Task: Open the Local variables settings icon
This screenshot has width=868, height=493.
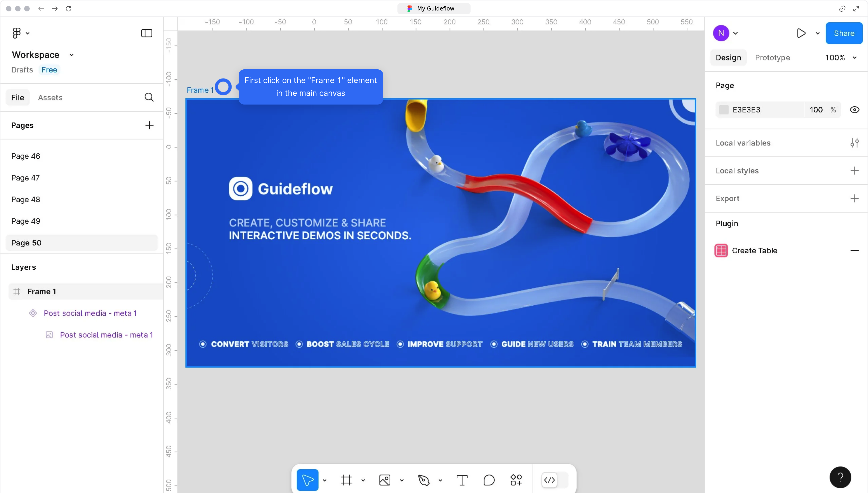Action: tap(854, 143)
